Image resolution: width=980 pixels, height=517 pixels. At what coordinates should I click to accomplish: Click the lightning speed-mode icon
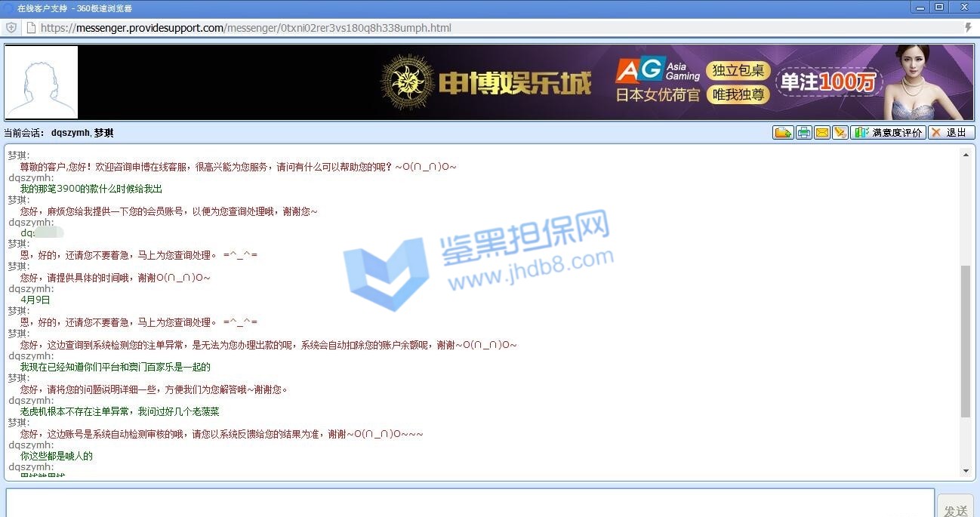(x=968, y=28)
